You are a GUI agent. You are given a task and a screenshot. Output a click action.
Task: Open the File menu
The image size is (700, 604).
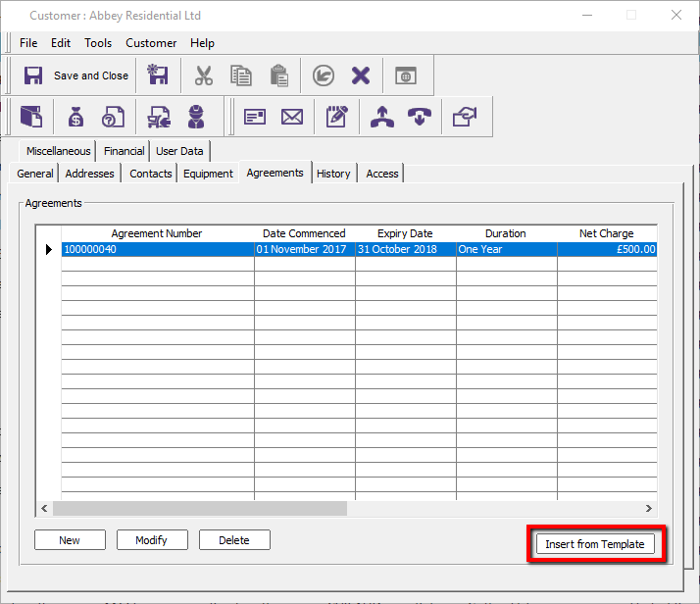(x=28, y=43)
